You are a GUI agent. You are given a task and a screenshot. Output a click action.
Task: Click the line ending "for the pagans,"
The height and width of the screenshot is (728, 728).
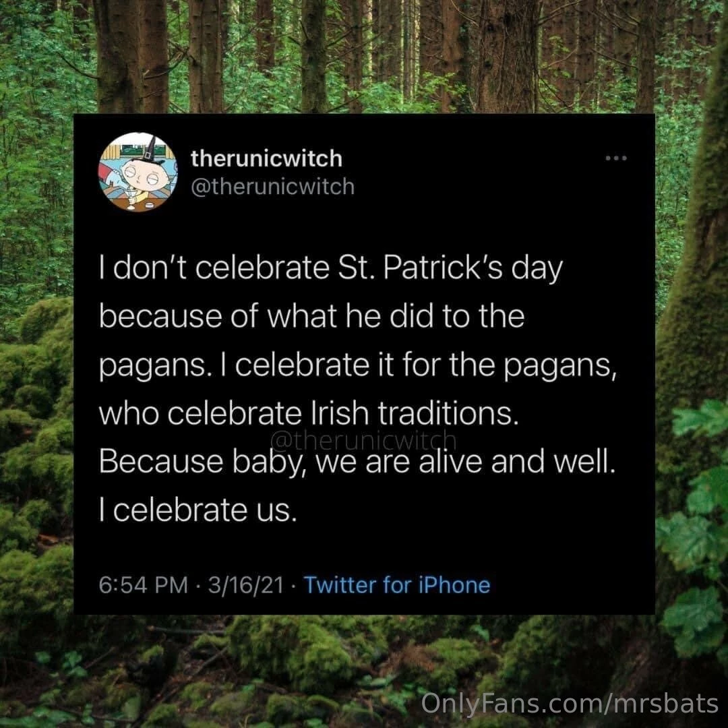coord(358,365)
